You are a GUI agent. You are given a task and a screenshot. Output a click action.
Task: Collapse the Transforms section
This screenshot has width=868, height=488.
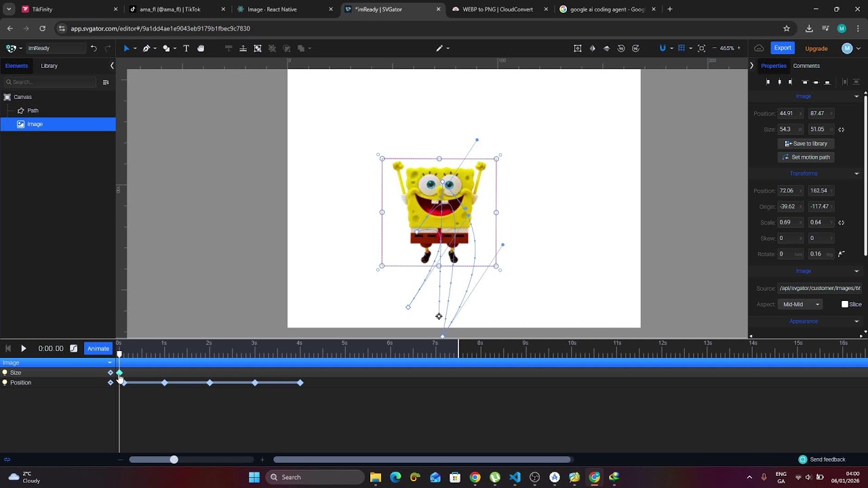[856, 174]
